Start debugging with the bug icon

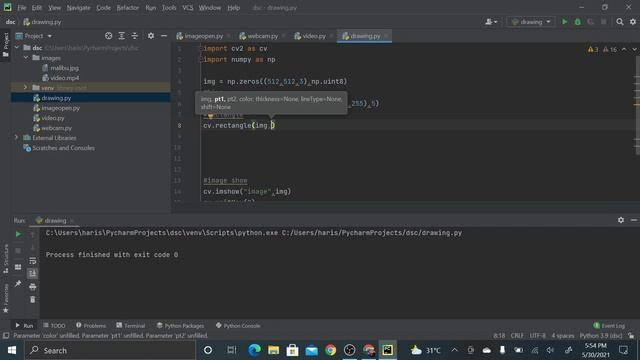click(578, 22)
